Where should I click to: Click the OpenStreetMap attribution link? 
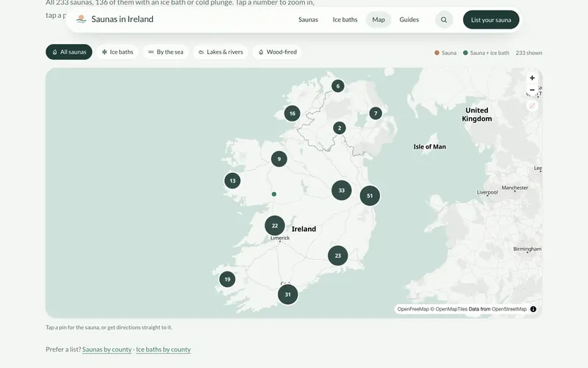(509, 309)
